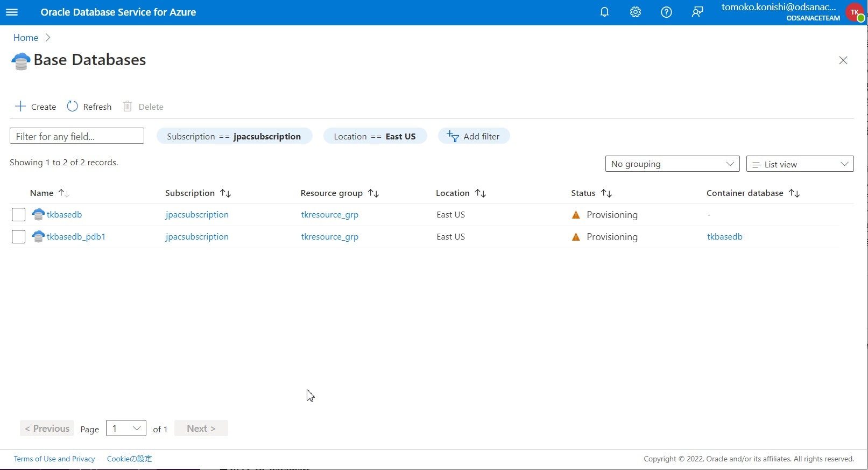
Task: Refresh the database list
Action: pyautogui.click(x=89, y=107)
